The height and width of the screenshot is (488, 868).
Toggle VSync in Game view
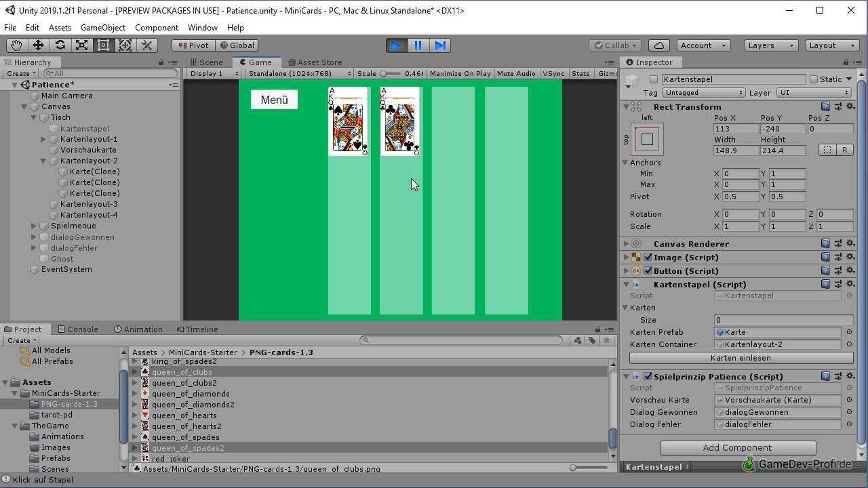point(553,73)
